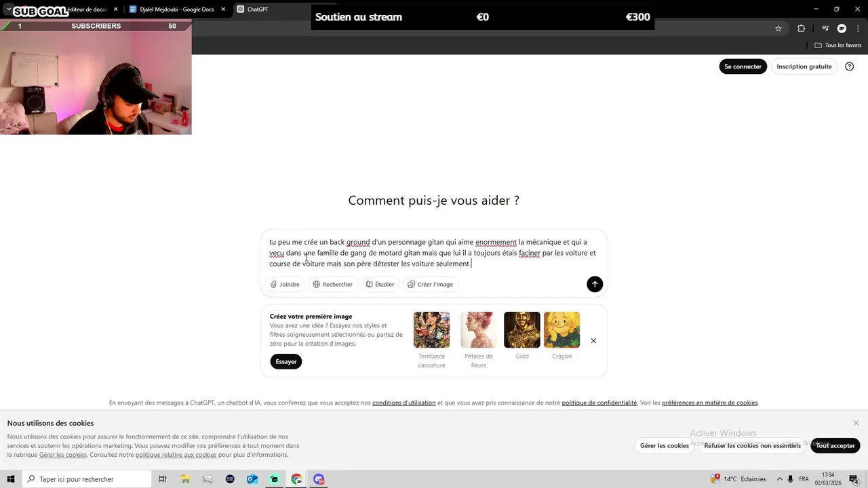Open the préférences en matière de cookies link
The width and height of the screenshot is (868, 488).
710,403
